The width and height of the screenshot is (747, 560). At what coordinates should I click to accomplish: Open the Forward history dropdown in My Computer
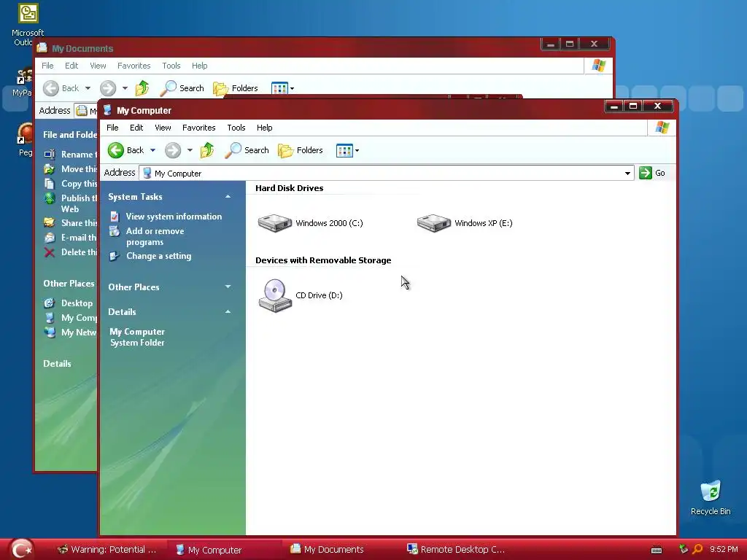[190, 150]
